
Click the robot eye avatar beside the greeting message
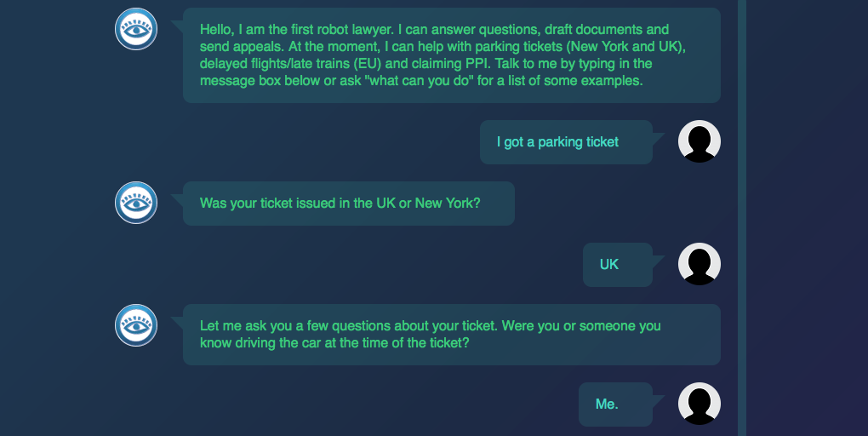[136, 29]
